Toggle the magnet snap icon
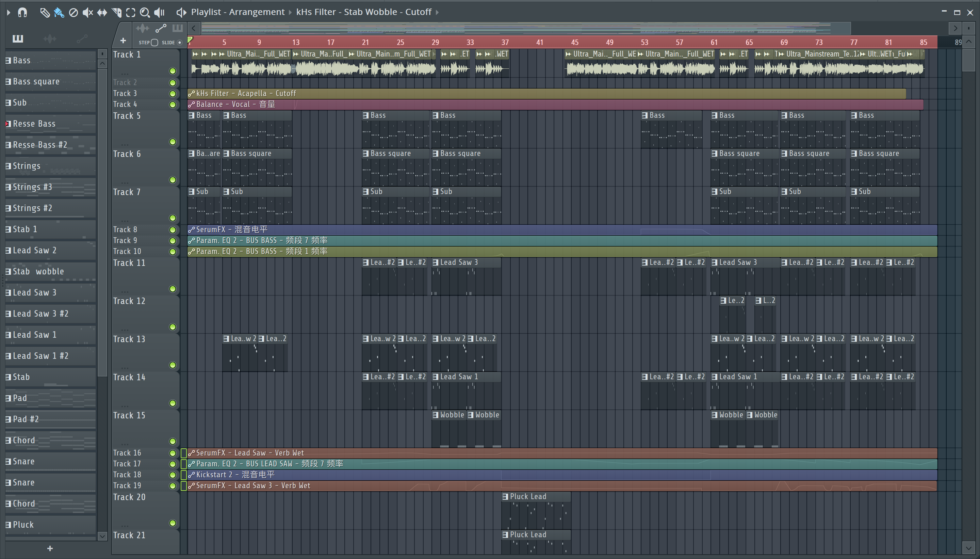980x559 pixels. click(x=22, y=13)
